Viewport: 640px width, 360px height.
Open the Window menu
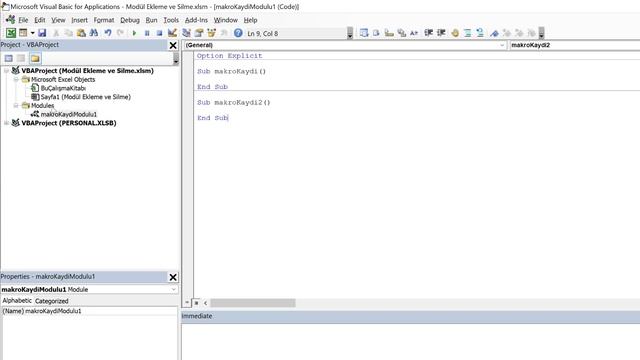pyautogui.click(x=226, y=20)
